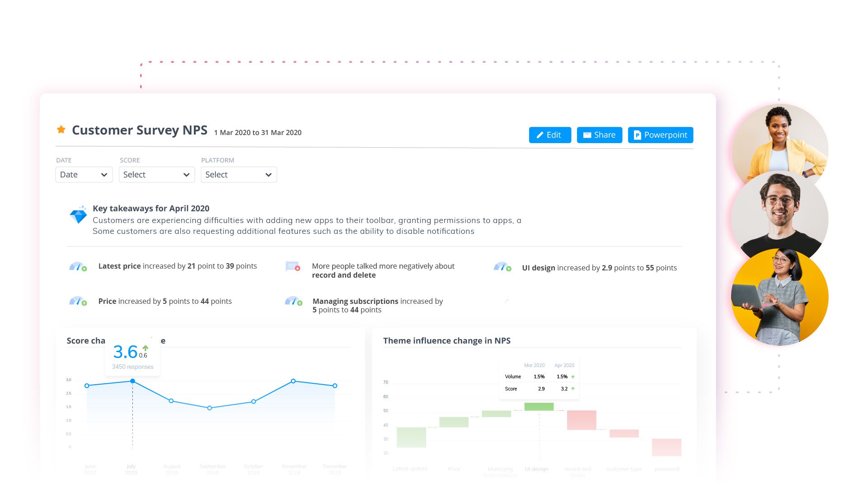Toggle the Score row in theme influence chart
Screen dimensions: 868x488
511,389
